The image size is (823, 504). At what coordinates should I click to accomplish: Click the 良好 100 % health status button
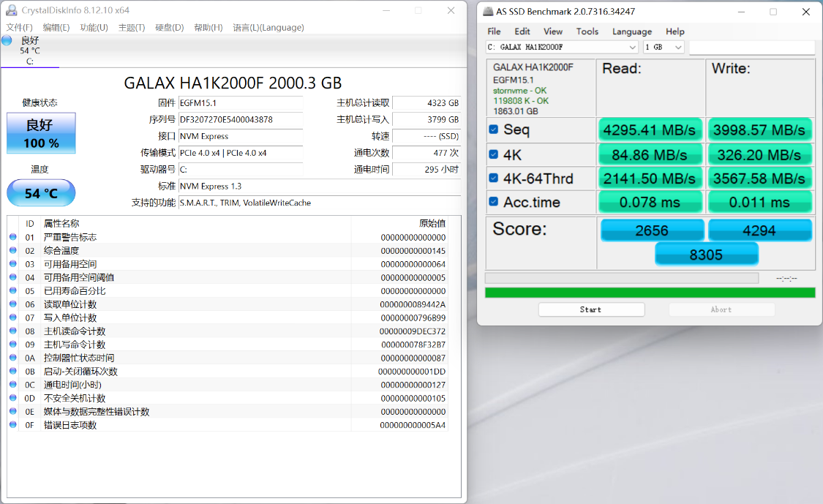click(41, 133)
